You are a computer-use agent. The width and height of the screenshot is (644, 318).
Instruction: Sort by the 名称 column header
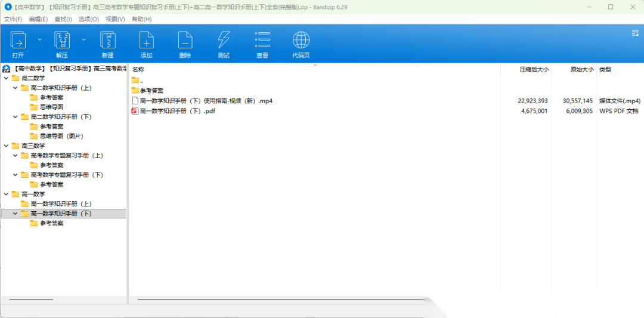[138, 70]
